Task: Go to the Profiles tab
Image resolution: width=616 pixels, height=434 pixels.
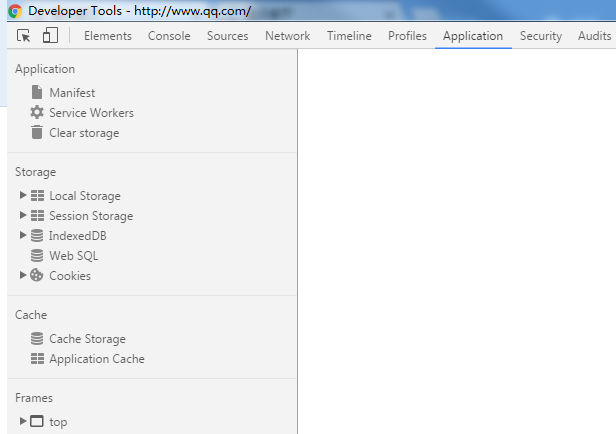Action: 407,36
